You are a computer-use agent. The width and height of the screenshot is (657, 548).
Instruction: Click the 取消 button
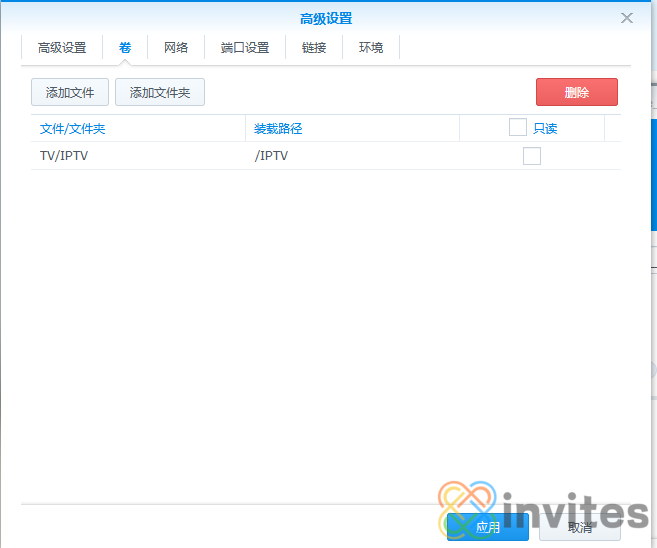point(580,527)
